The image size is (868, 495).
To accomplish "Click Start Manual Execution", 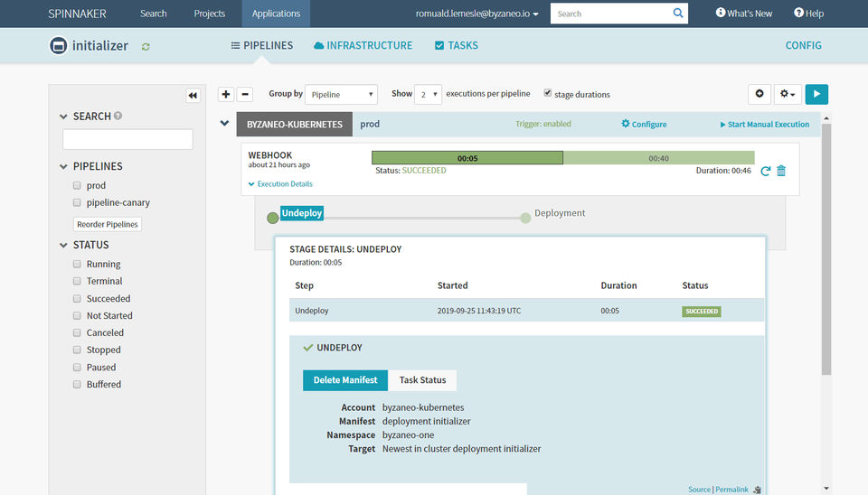I will coord(765,125).
